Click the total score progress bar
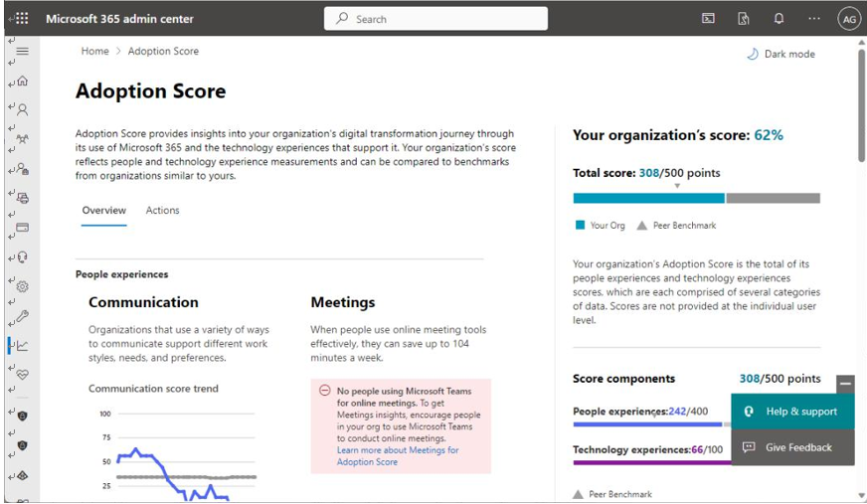 pyautogui.click(x=697, y=199)
